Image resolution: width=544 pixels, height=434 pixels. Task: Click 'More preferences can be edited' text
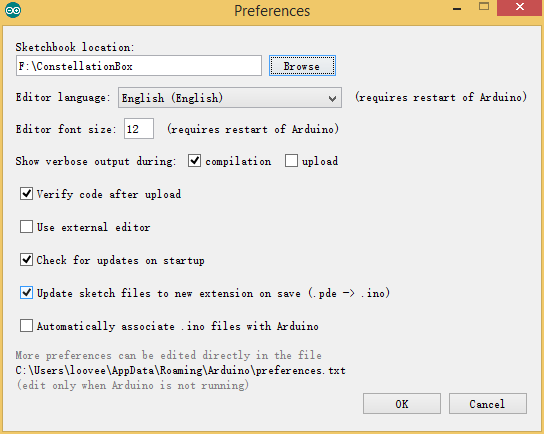(x=168, y=355)
